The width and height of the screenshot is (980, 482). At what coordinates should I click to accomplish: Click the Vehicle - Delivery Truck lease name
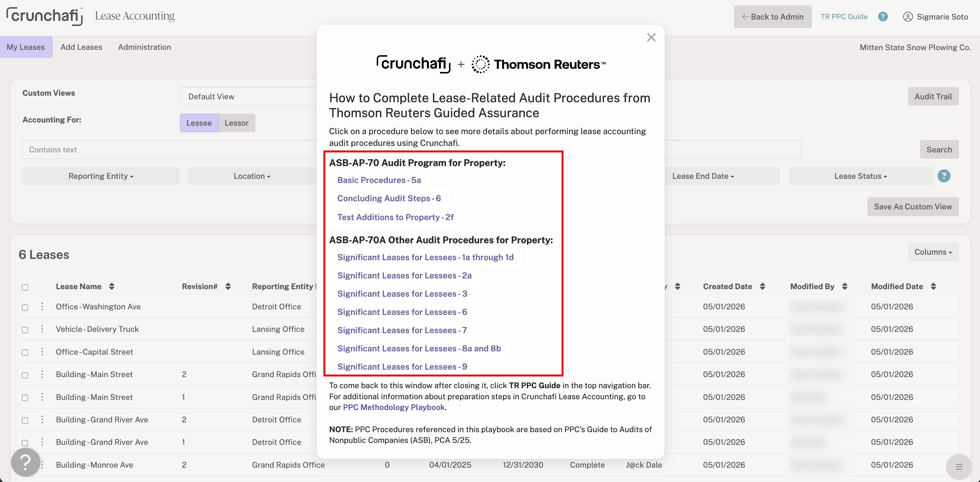click(97, 329)
